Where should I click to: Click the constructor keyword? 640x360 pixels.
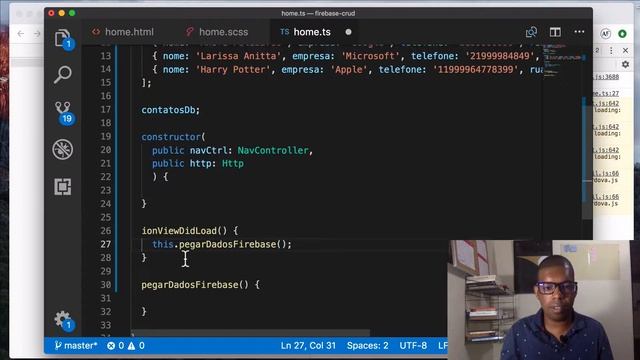point(171,137)
